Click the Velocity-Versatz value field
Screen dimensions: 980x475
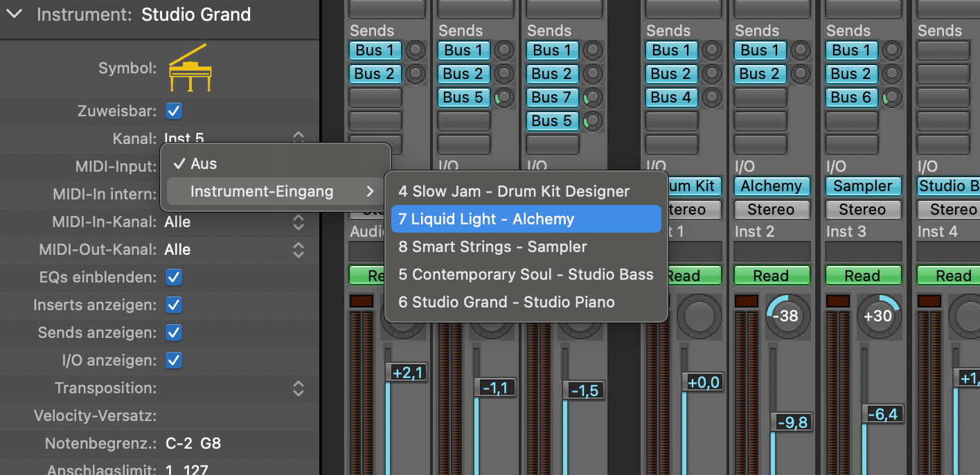click(x=233, y=415)
